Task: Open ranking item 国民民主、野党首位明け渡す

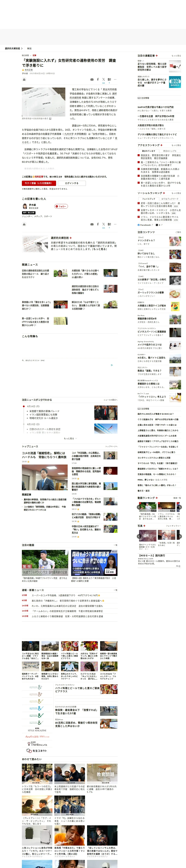Action: [160, 157]
